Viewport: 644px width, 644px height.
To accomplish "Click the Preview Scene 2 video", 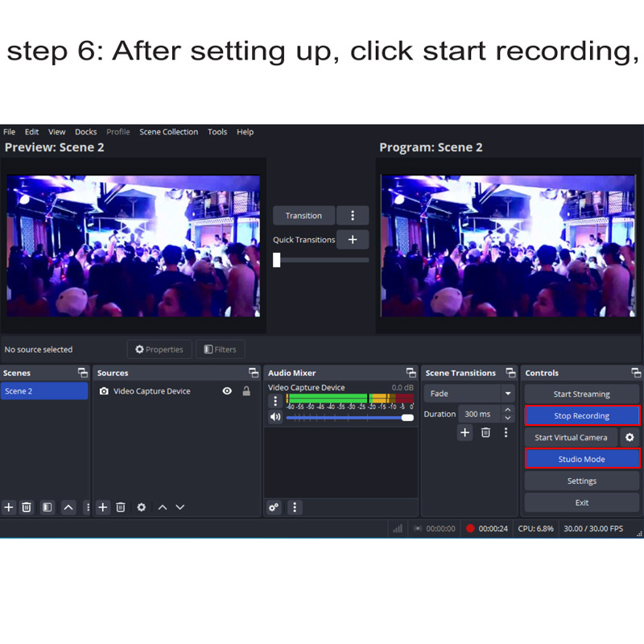I will click(x=134, y=246).
